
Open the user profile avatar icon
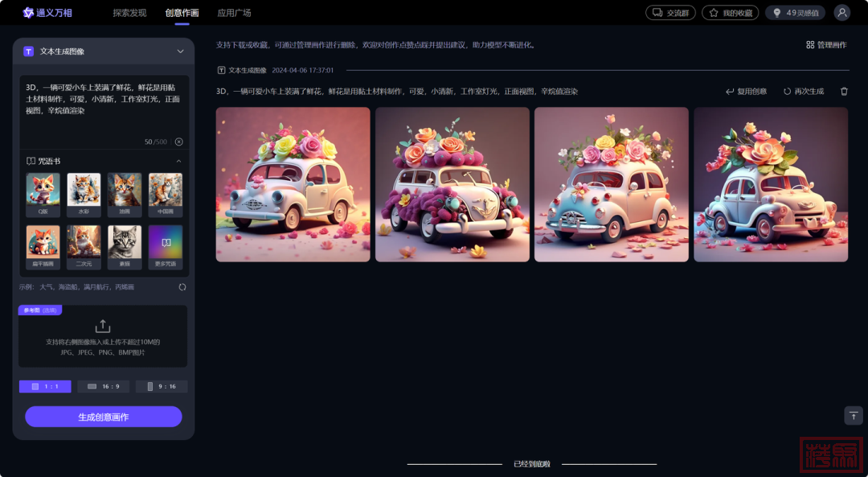(841, 13)
